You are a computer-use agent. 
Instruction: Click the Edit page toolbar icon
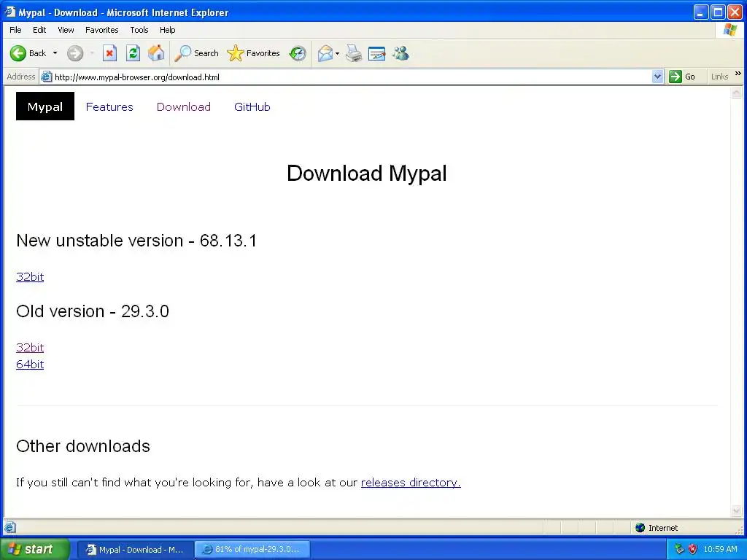pos(377,53)
